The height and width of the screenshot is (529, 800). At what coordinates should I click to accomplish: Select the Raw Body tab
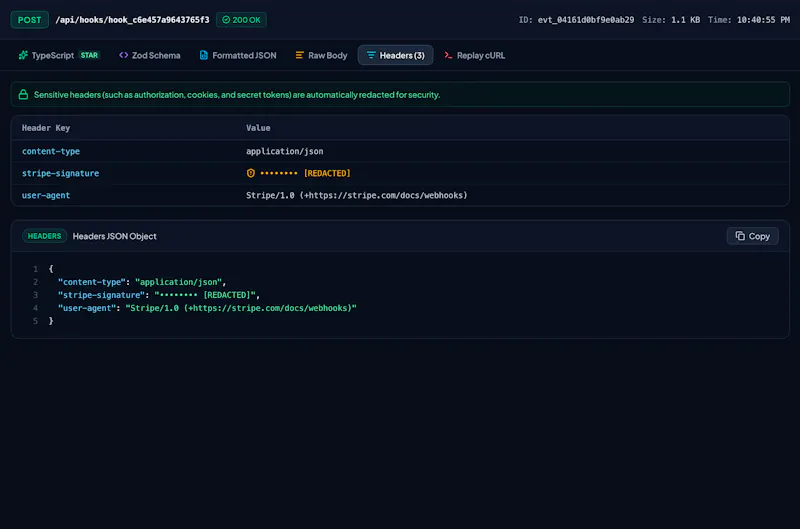click(x=321, y=55)
